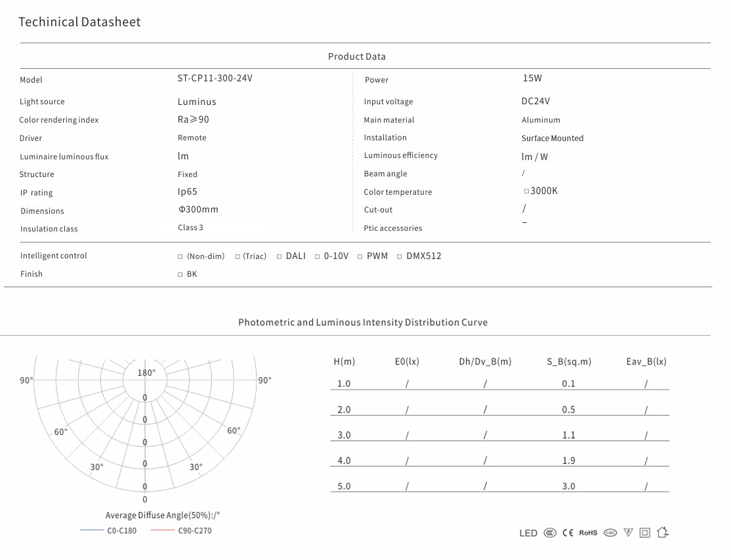
Task: Tick the 0-10V dimming checkbox
Action: coord(317,256)
